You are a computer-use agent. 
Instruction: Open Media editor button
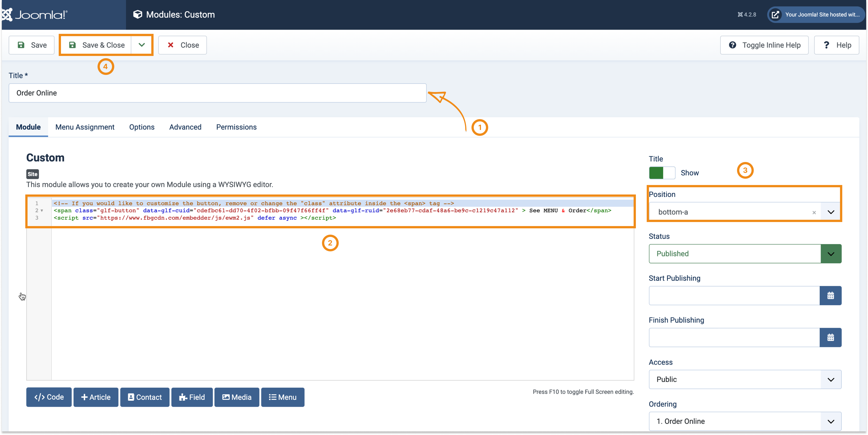[x=237, y=397]
